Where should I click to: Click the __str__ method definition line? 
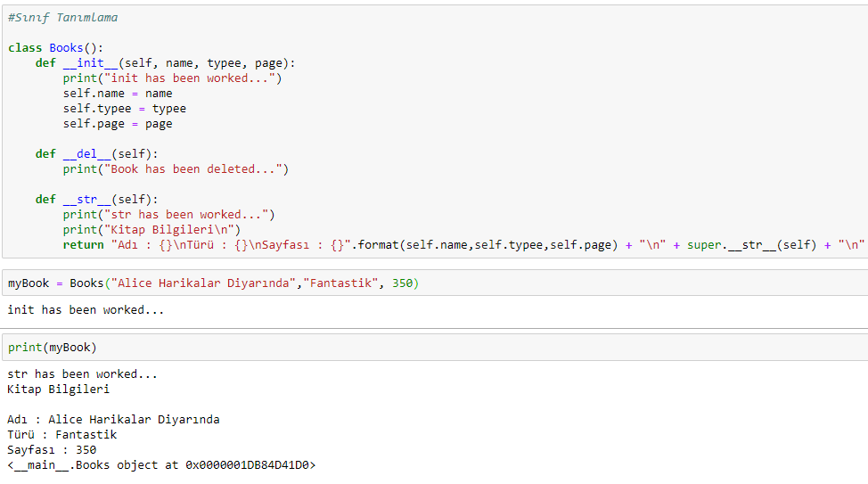click(x=96, y=200)
